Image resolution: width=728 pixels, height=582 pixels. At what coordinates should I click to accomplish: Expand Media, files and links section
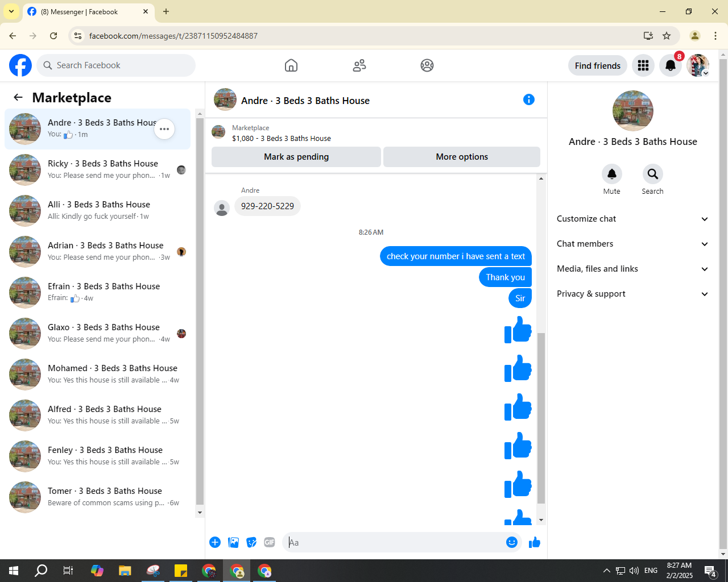pos(633,269)
